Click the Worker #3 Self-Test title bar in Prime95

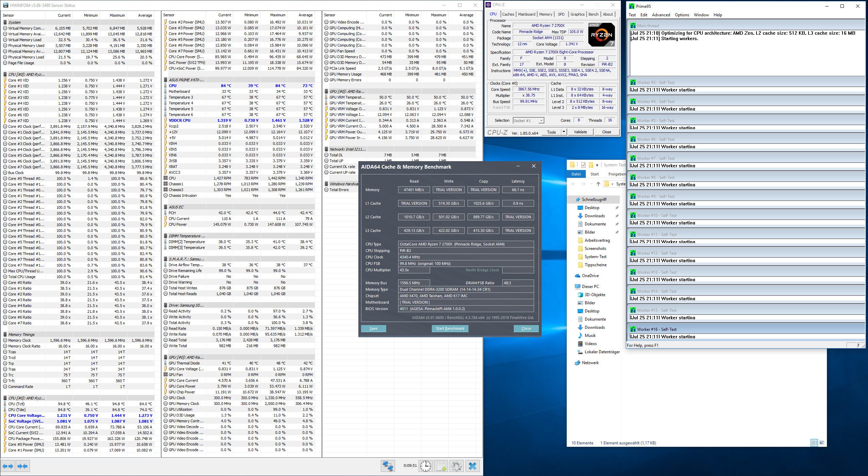[x=746, y=82]
